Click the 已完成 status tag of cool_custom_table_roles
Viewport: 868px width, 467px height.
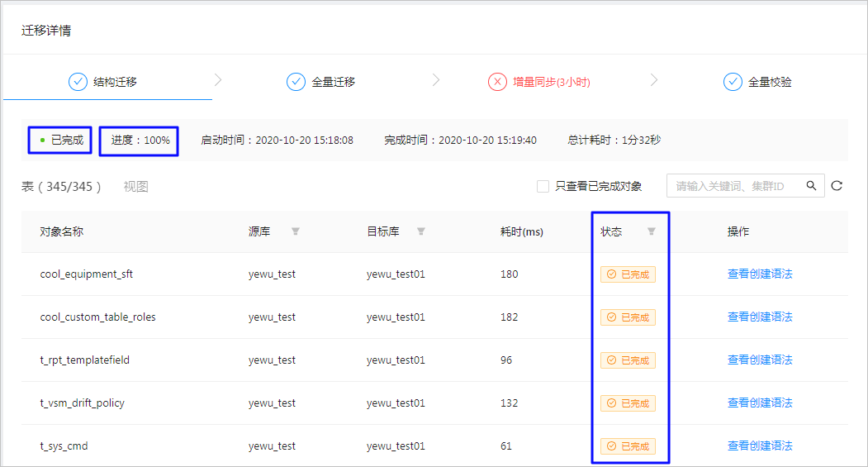(x=628, y=317)
